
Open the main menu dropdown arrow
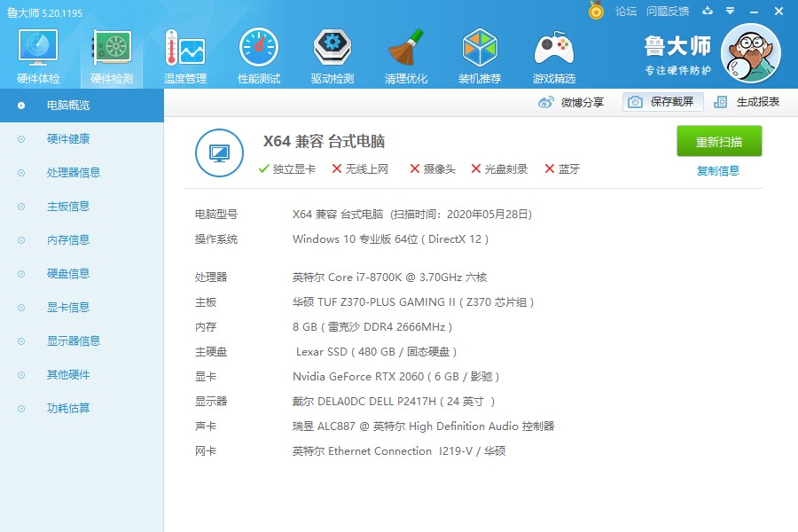(730, 12)
